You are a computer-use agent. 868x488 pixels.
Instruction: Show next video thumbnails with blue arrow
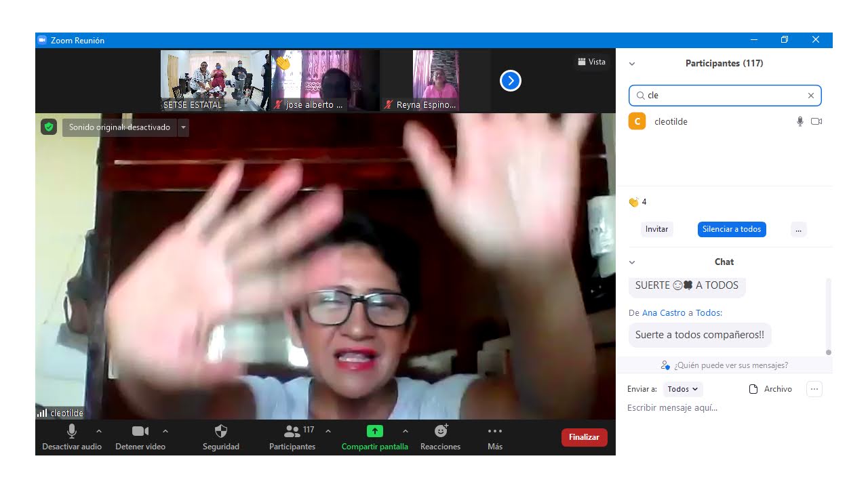(x=511, y=81)
